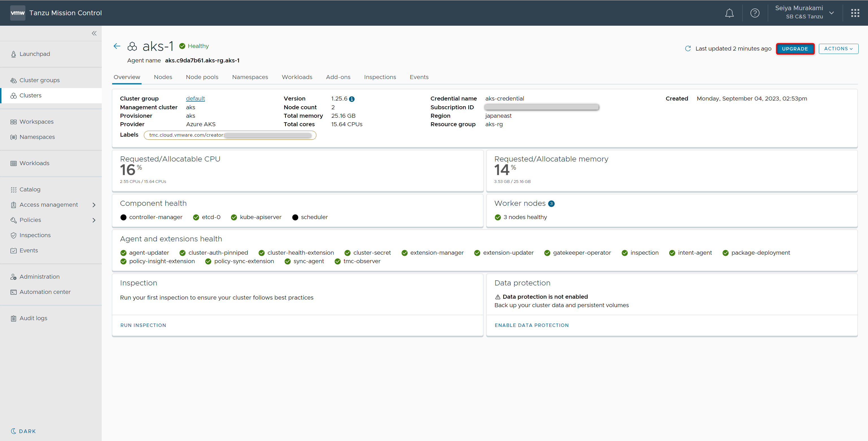868x441 pixels.
Task: Open the help question mark icon
Action: coord(755,13)
